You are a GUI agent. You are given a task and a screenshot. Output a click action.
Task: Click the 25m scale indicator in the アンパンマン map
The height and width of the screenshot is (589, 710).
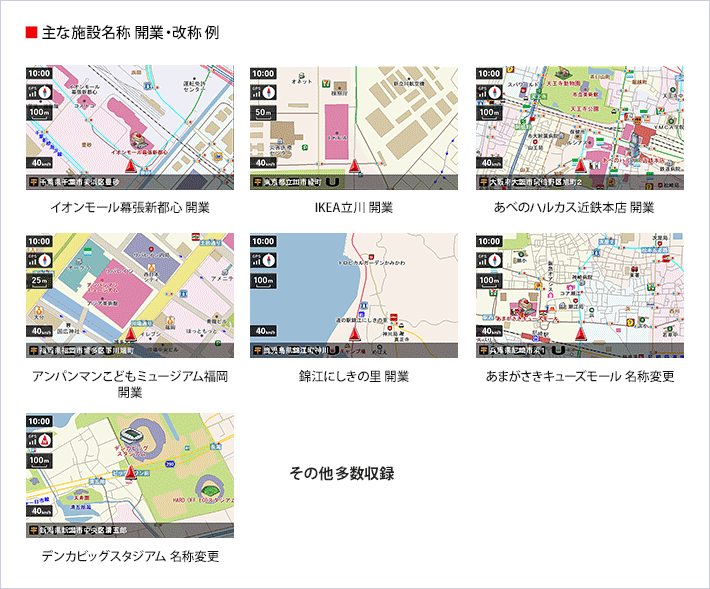(39, 281)
